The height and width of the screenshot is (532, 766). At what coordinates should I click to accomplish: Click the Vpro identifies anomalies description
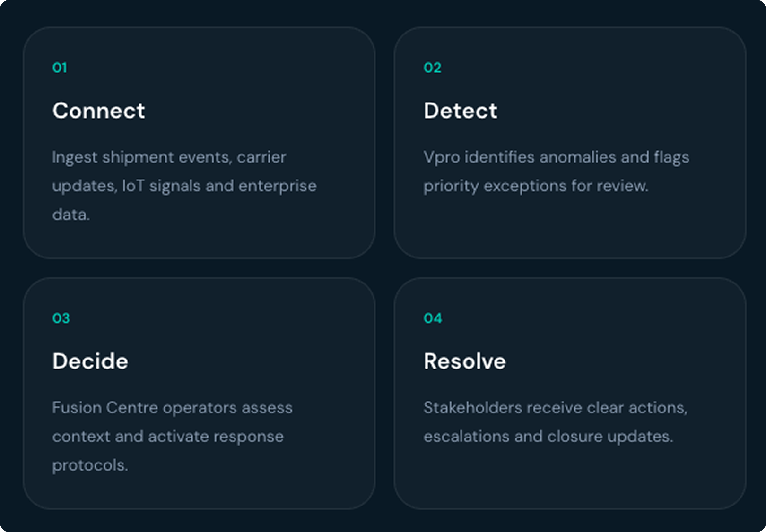(x=557, y=172)
